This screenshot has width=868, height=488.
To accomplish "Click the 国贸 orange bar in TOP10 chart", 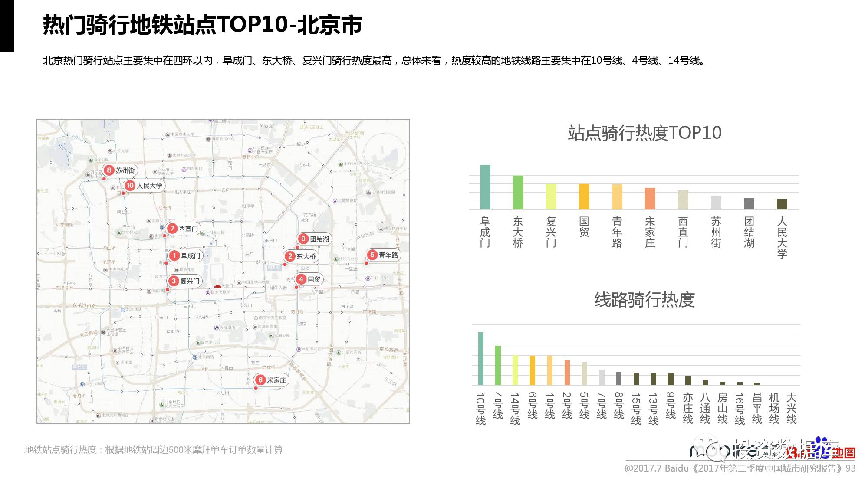I will click(x=584, y=197).
